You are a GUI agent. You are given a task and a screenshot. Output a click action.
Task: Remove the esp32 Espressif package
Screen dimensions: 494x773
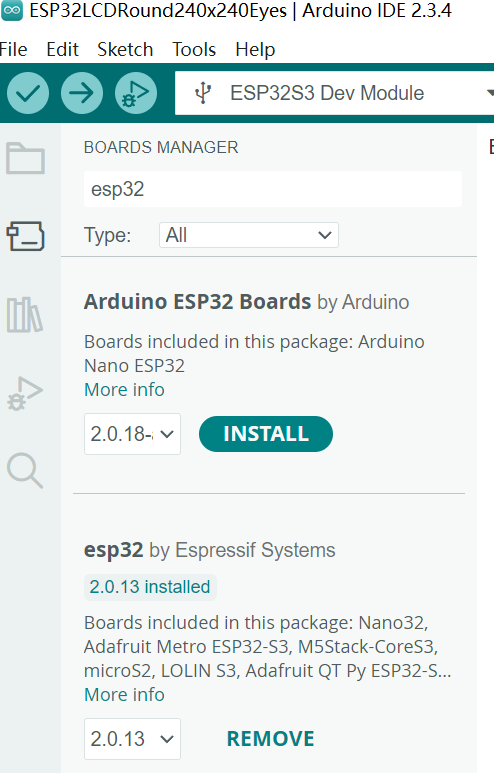click(x=270, y=738)
